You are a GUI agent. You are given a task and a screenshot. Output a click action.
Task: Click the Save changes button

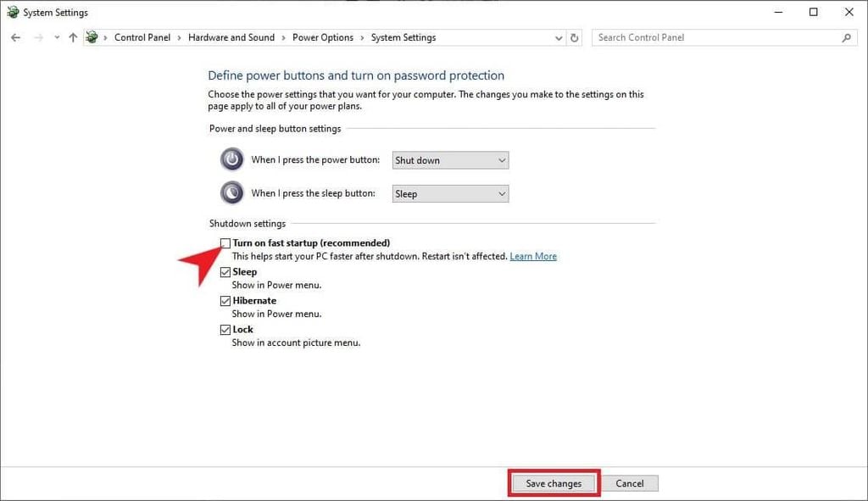[554, 483]
